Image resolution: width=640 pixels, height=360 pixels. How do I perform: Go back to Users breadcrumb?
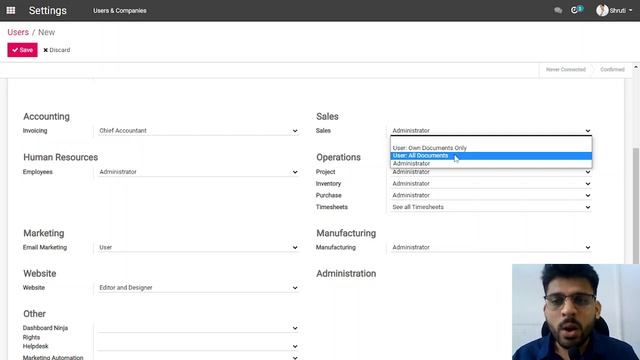click(18, 32)
